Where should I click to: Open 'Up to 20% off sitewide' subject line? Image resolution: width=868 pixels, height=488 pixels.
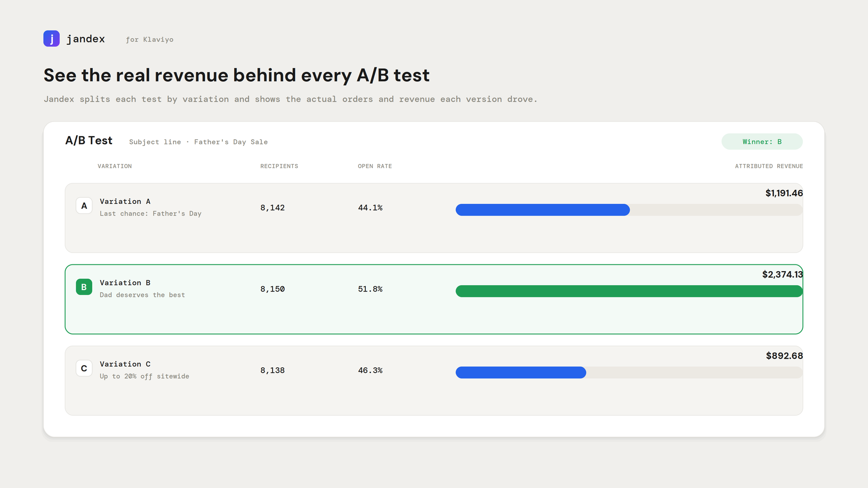point(145,376)
